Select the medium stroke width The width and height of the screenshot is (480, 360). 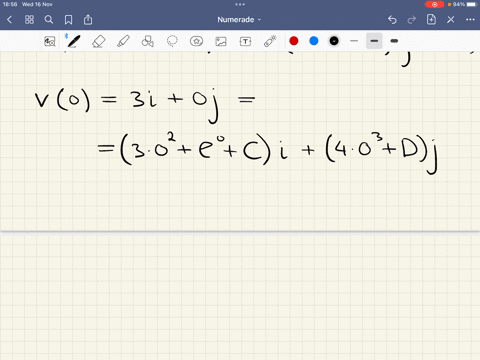click(374, 41)
